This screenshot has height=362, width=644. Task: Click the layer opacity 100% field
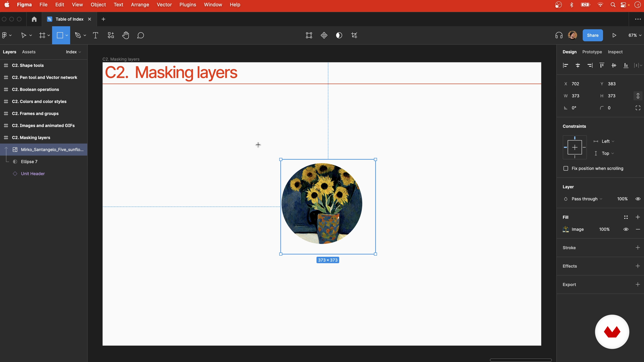(x=622, y=199)
